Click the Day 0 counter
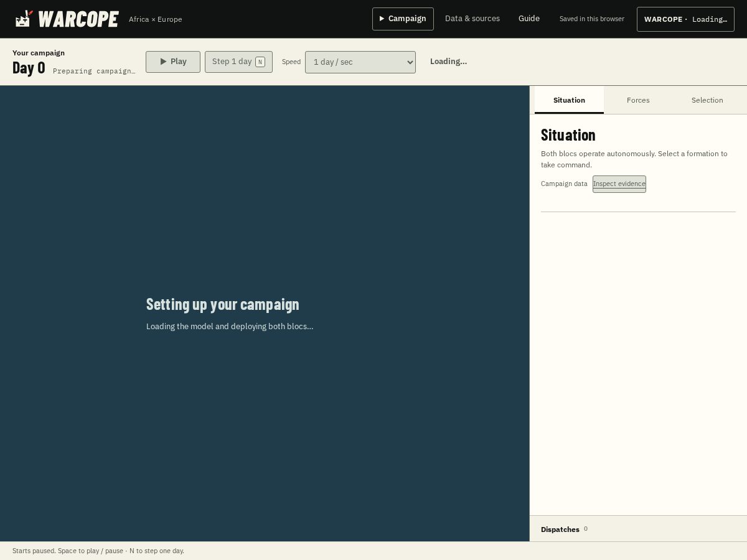Viewport: 747px width, 560px height. point(29,68)
